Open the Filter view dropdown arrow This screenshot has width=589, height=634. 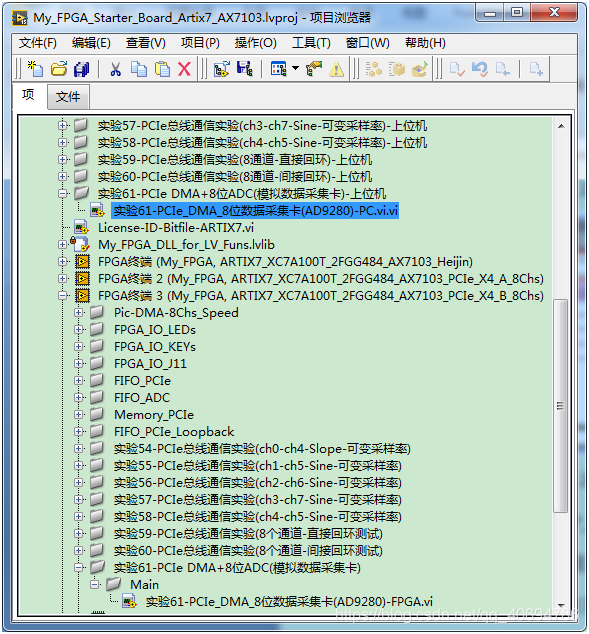pos(296,68)
